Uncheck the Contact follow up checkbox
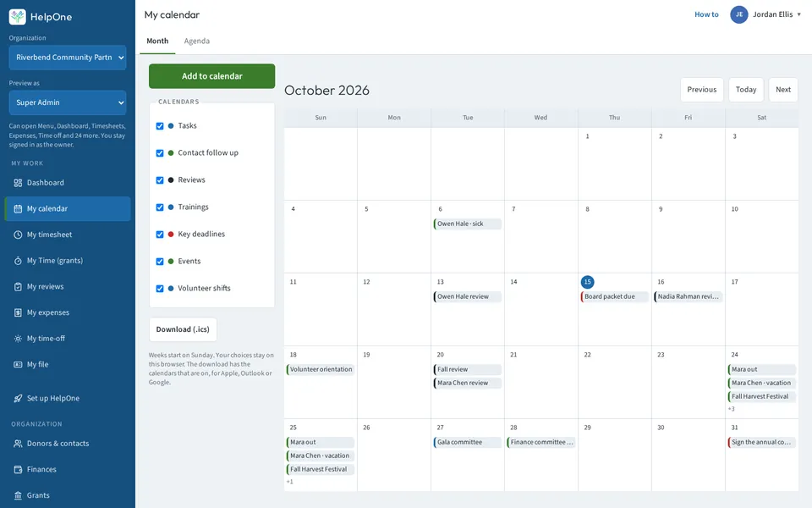This screenshot has height=508, width=812. tap(160, 153)
